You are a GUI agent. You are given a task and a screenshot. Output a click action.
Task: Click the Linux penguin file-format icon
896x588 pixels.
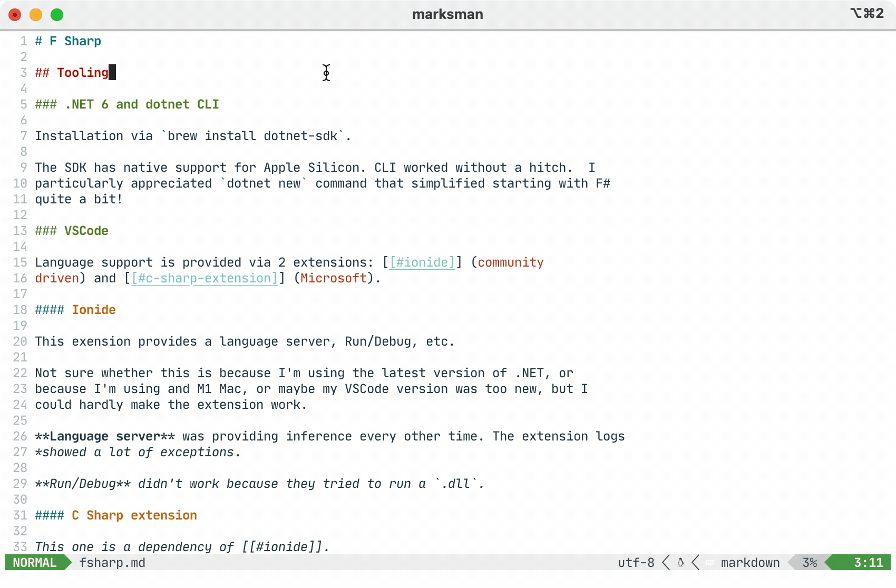pyautogui.click(x=680, y=563)
